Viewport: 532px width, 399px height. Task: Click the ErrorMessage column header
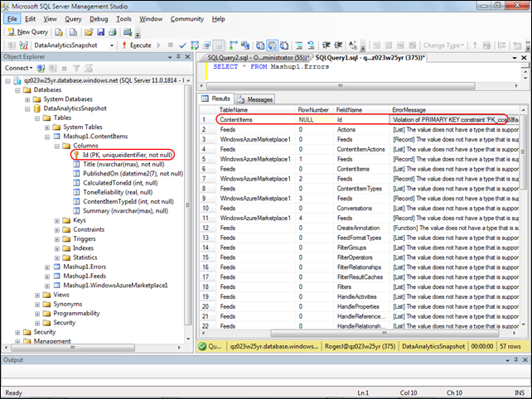click(409, 109)
